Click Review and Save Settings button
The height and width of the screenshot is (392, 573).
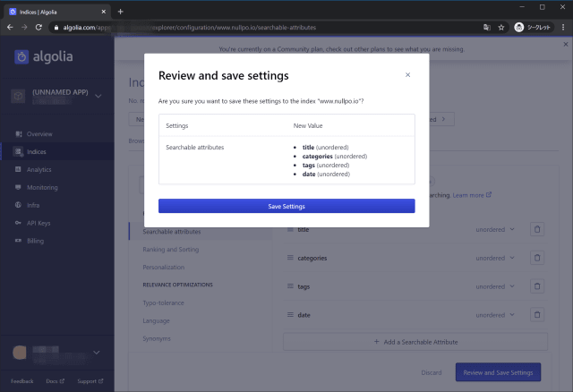pos(498,372)
